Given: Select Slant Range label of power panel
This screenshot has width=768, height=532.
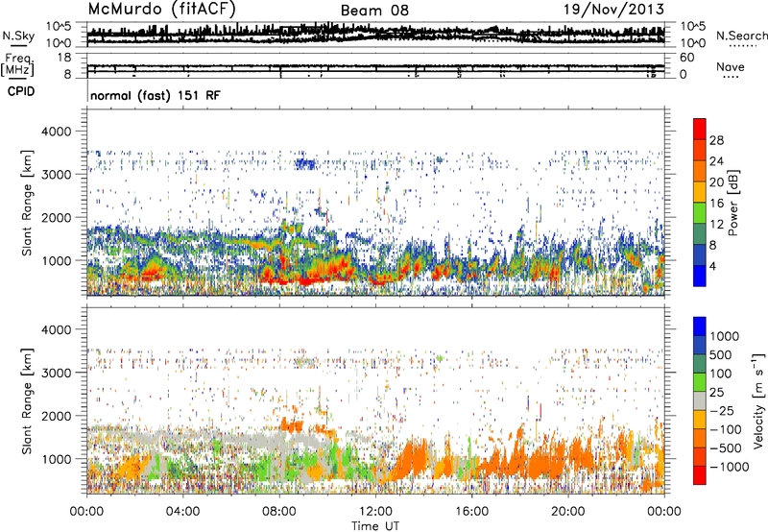Looking at the screenshot, I should [x=27, y=203].
